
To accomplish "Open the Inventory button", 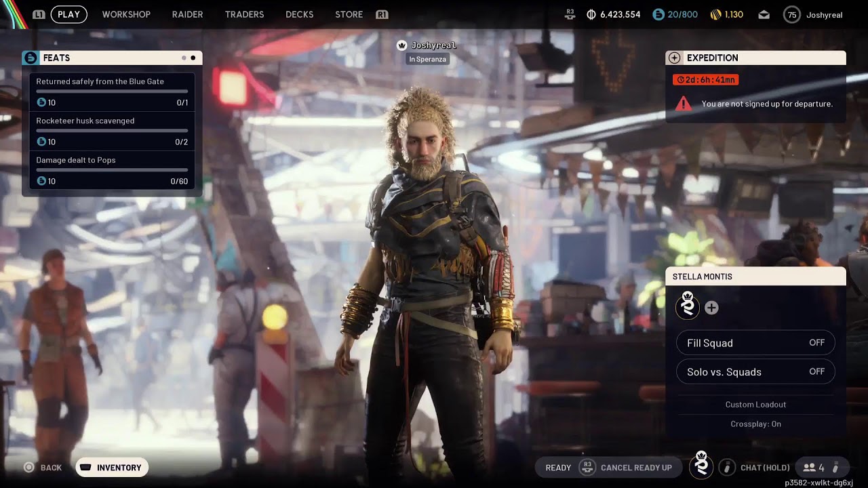I will tap(112, 467).
